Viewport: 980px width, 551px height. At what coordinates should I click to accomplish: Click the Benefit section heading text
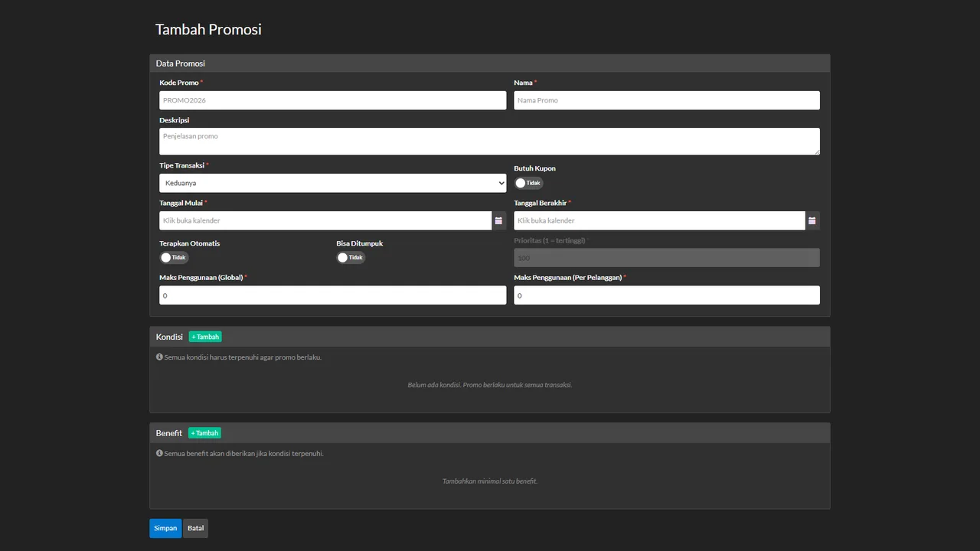(169, 433)
